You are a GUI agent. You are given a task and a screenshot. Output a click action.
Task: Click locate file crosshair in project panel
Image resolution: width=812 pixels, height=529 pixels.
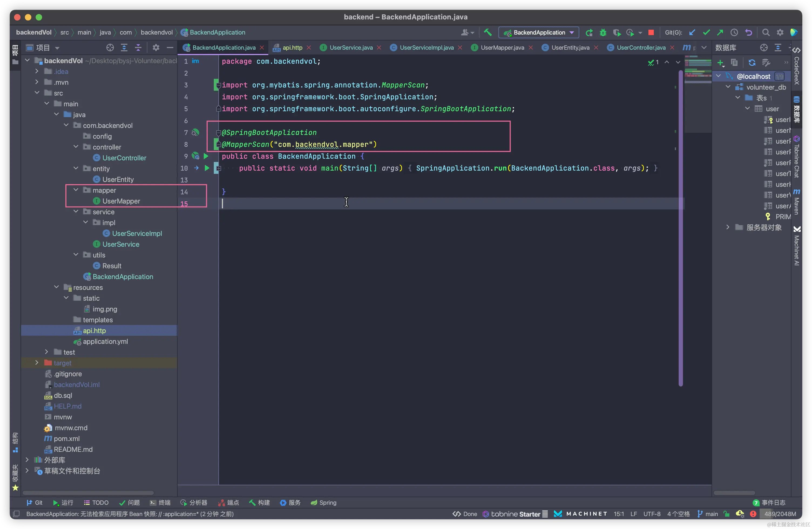(110, 48)
